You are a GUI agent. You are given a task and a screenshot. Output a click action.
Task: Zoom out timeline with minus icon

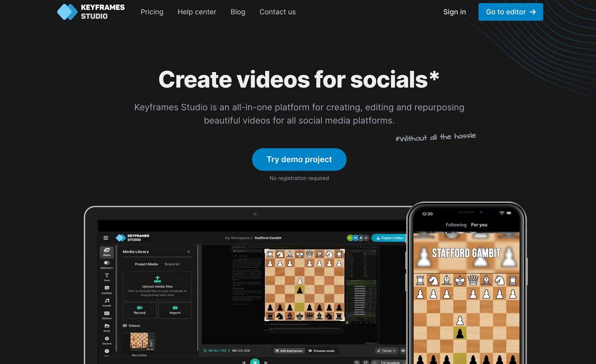(374, 362)
